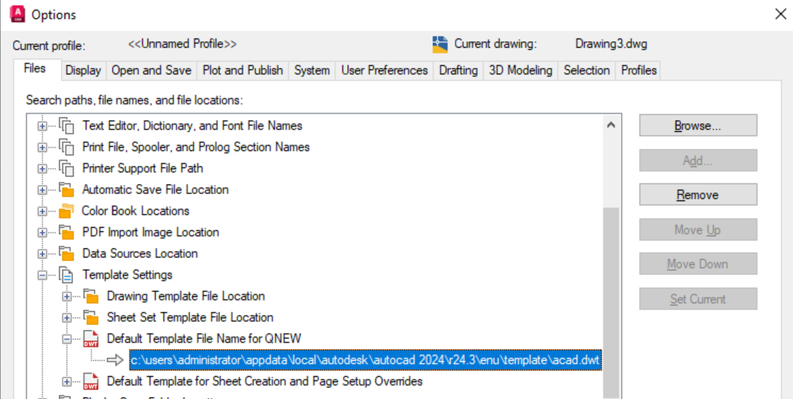Open the Profiles tab
The height and width of the screenshot is (399, 793).
(639, 70)
